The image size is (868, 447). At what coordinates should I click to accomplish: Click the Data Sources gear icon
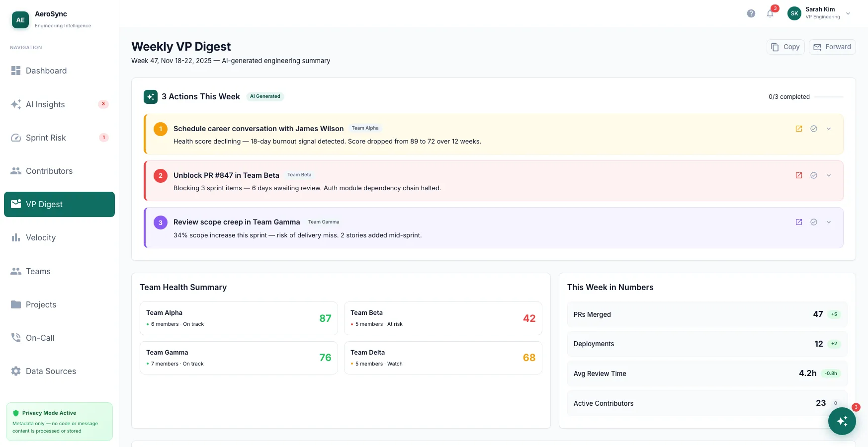(16, 371)
